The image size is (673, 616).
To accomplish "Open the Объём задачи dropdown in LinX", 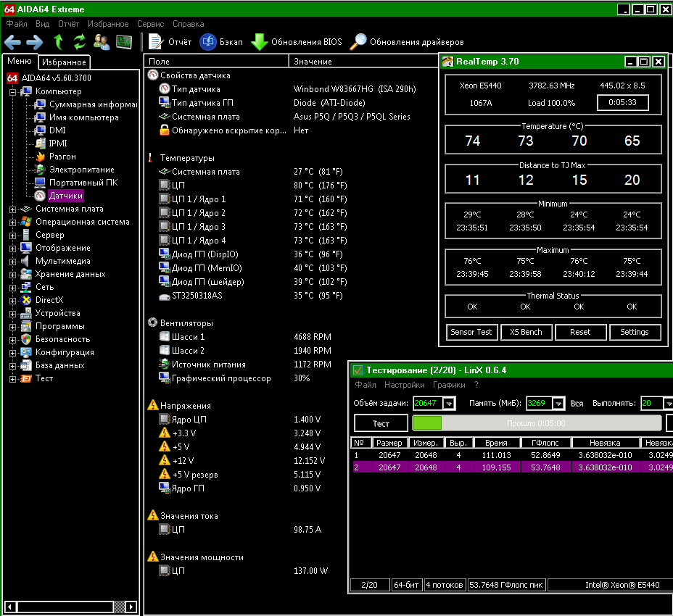I will tap(449, 404).
